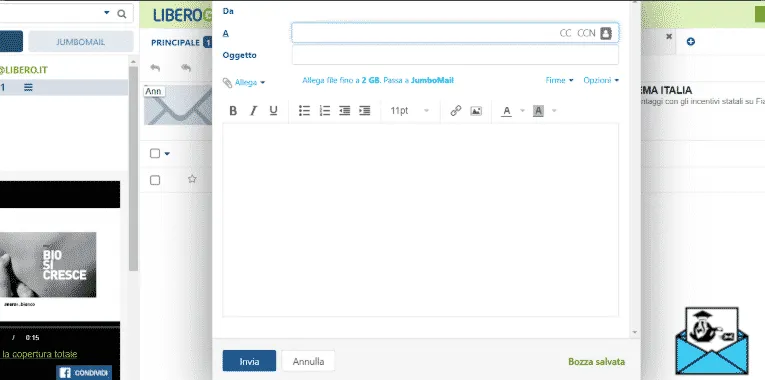This screenshot has width=765, height=380.
Task: Insert a hyperlink in the message
Action: [456, 111]
